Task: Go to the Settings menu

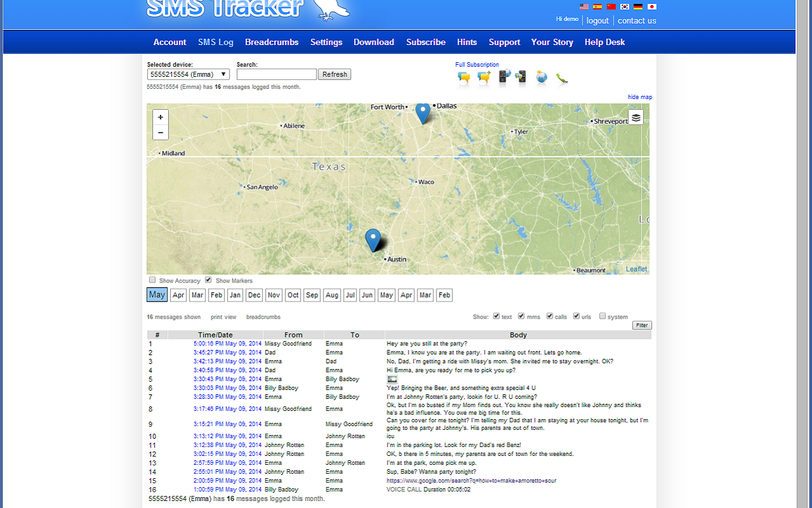Action: (x=326, y=42)
